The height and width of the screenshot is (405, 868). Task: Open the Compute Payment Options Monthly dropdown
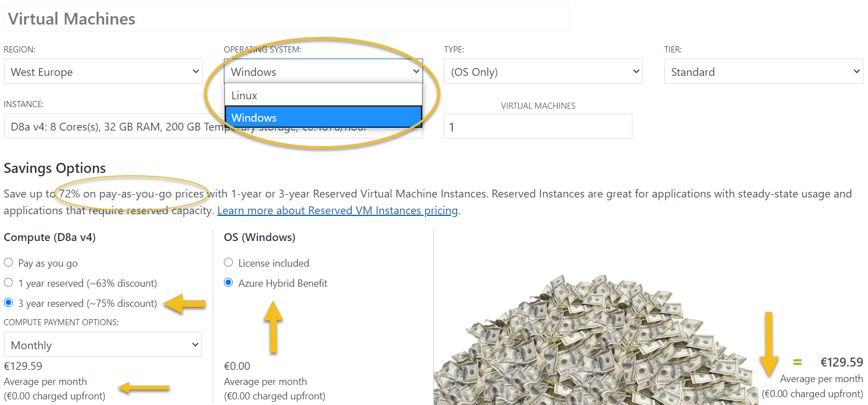tap(103, 345)
